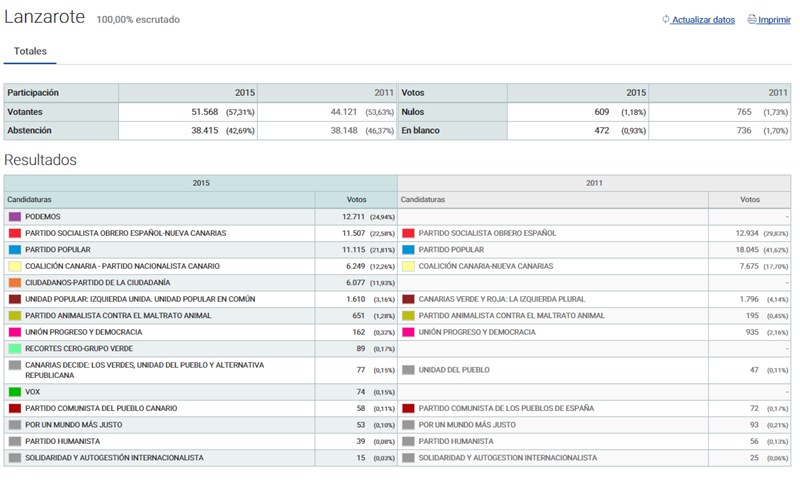Click the orange Ciudadanos party color square
Image resolution: width=800 pixels, height=487 pixels.
click(15, 283)
